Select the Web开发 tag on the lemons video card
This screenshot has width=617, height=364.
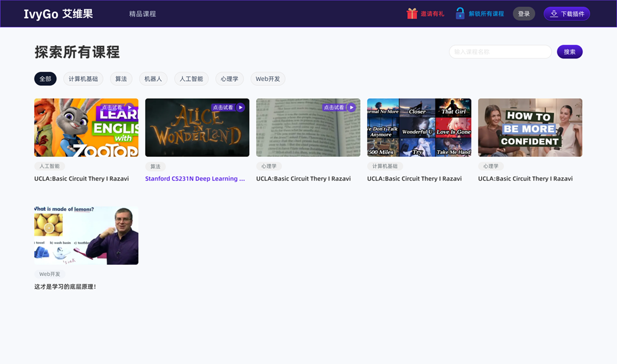49,274
